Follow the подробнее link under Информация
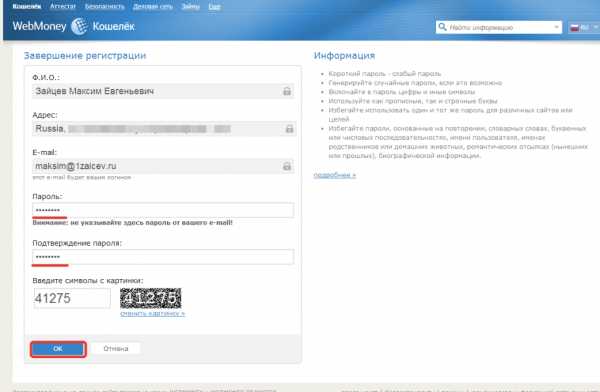Viewport: 600px width, 392px height. (335, 175)
